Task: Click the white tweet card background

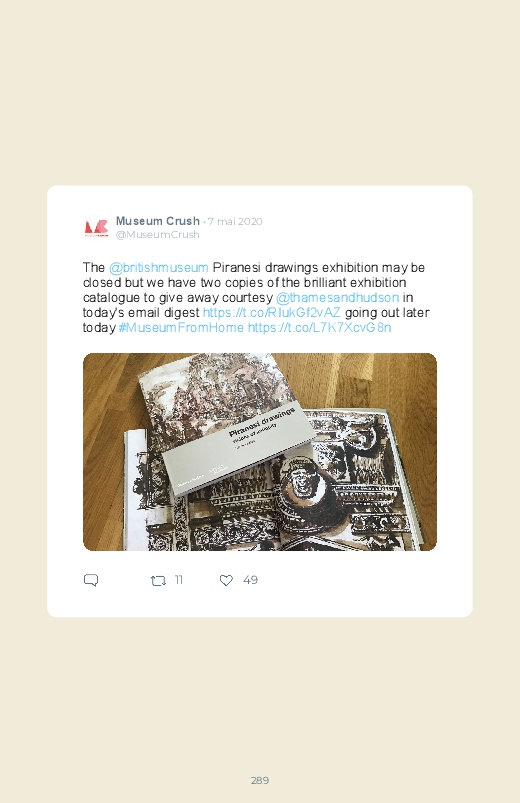Action: 260,401
